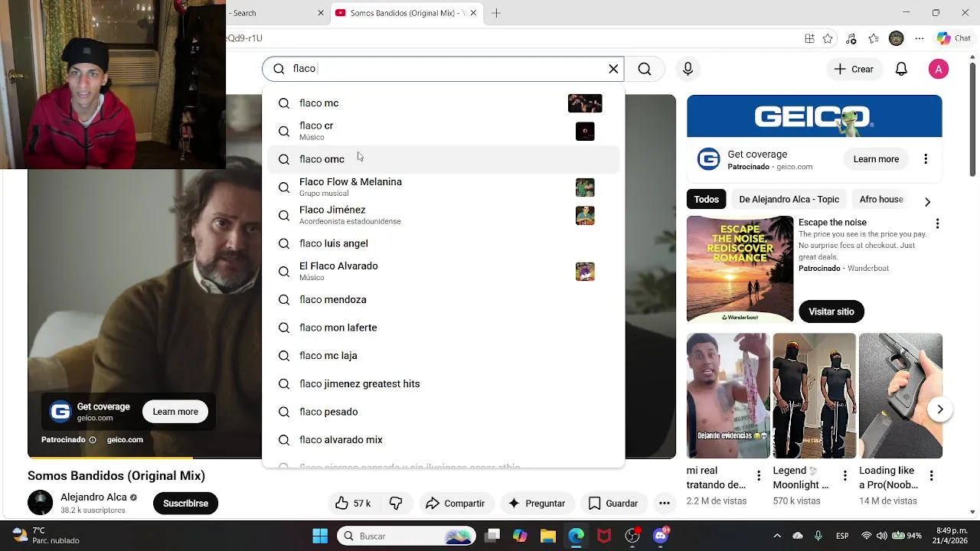
Task: Open more actions ellipsis under video
Action: 665,503
